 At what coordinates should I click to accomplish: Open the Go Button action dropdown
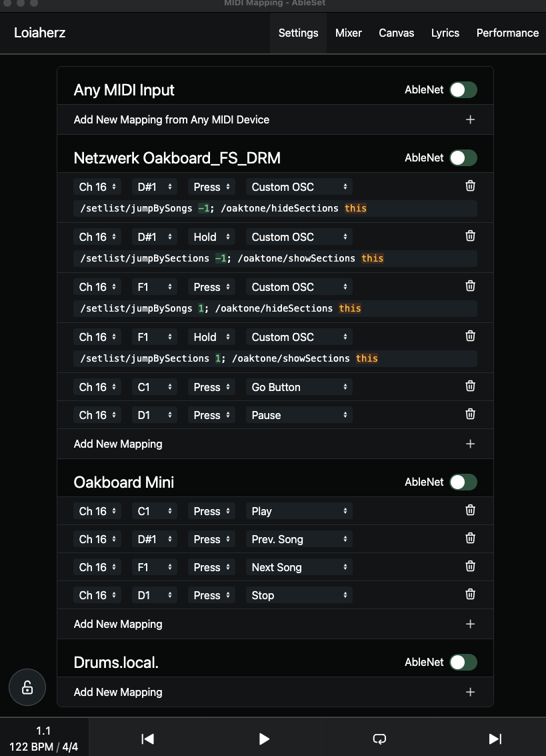point(299,387)
